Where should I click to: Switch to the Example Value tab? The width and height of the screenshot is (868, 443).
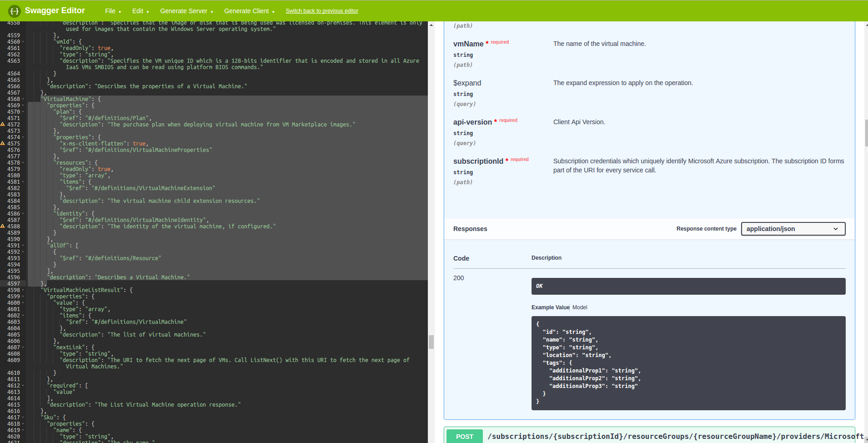550,307
